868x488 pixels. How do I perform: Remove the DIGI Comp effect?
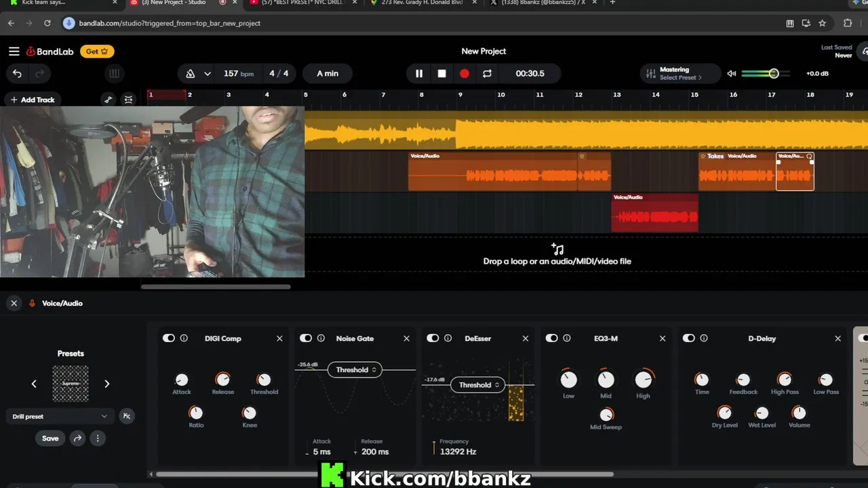tap(279, 338)
